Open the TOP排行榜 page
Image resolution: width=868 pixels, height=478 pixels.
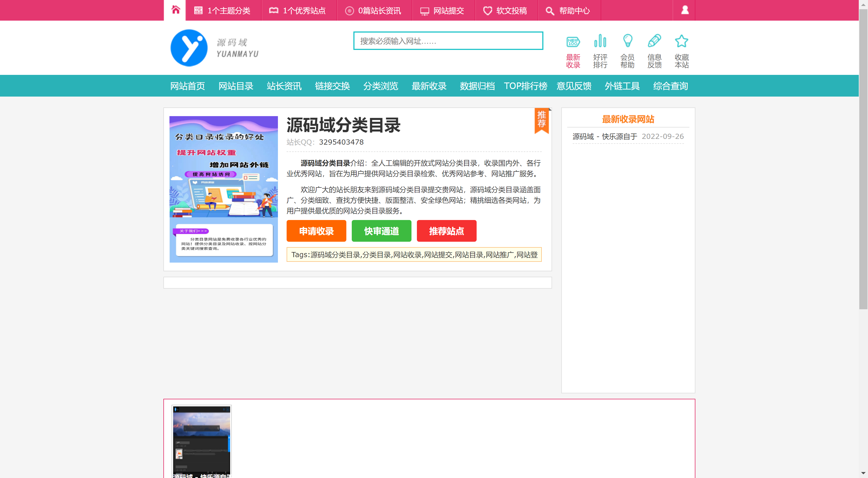(x=525, y=86)
